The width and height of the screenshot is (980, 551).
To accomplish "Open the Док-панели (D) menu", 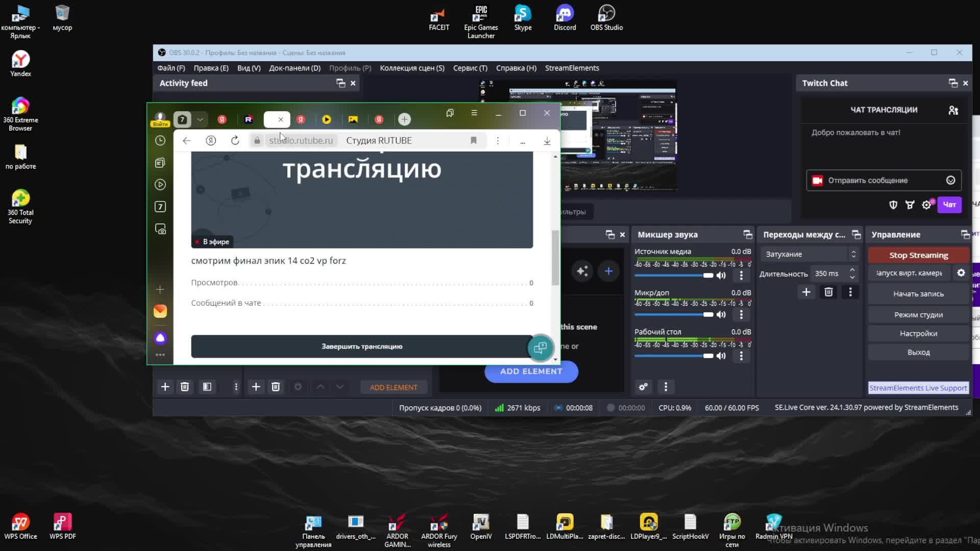I will click(x=295, y=68).
